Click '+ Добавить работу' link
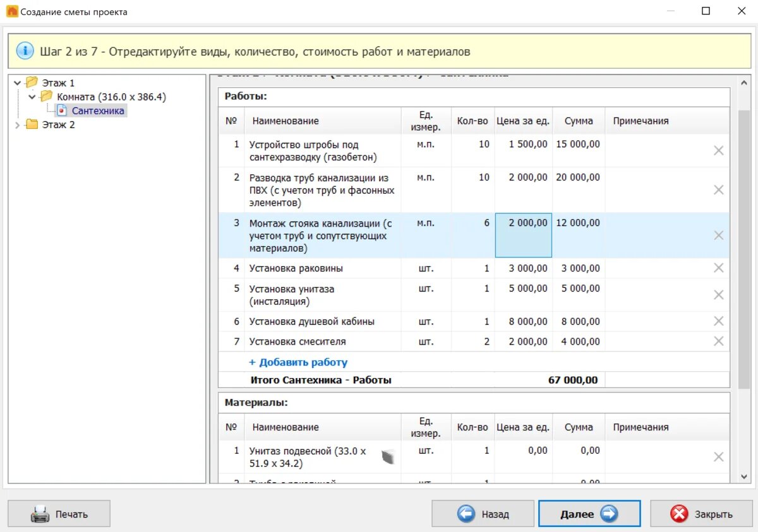 [x=298, y=362]
